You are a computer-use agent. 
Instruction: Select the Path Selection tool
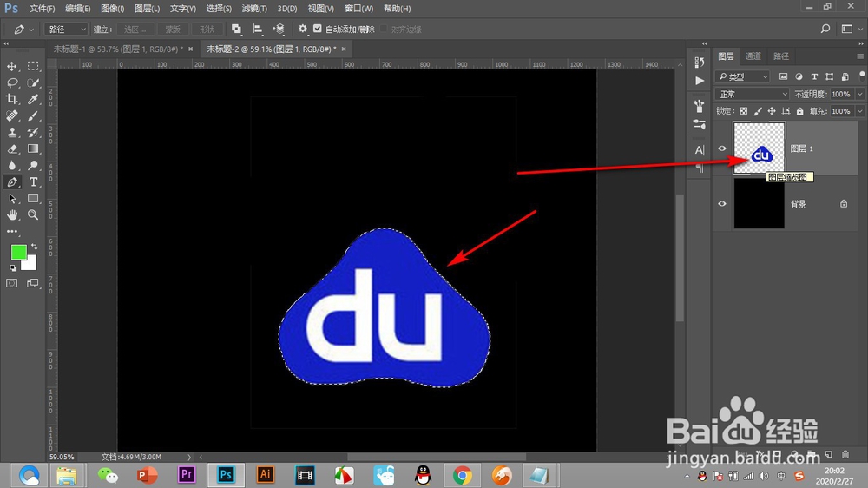click(x=11, y=198)
